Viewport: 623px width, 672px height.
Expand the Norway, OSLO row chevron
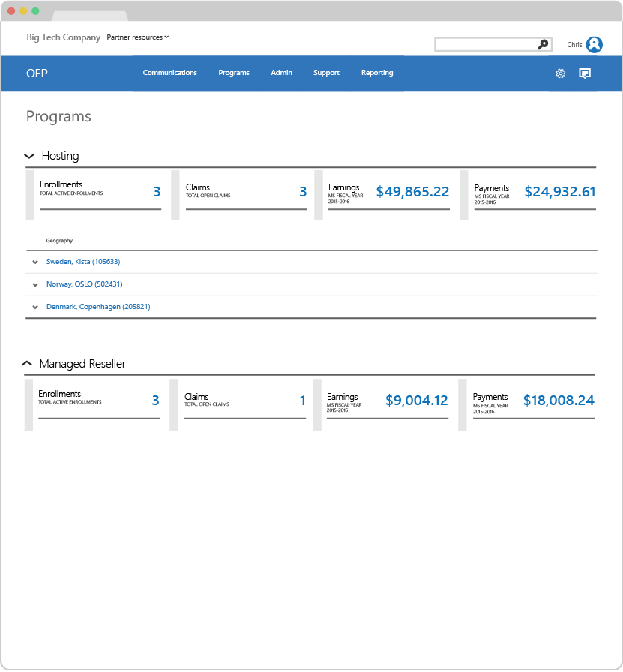point(35,285)
